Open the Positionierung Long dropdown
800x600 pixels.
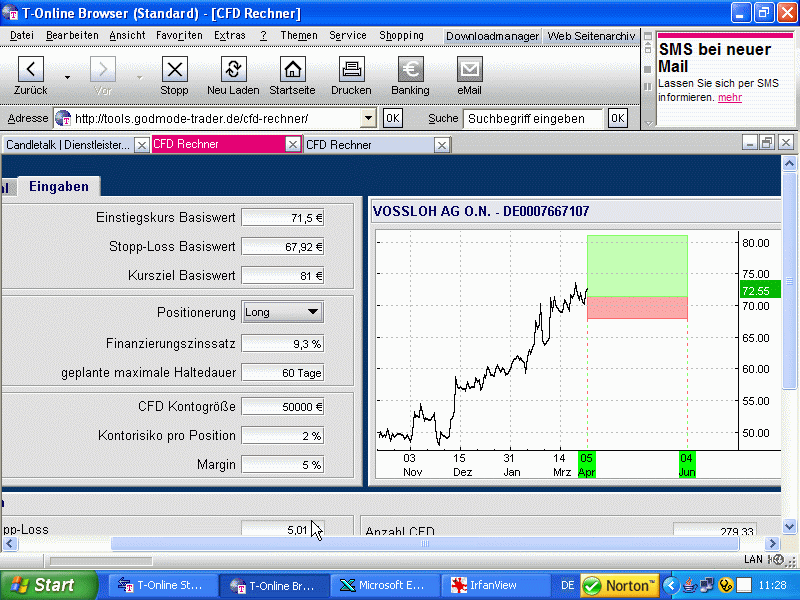click(283, 312)
